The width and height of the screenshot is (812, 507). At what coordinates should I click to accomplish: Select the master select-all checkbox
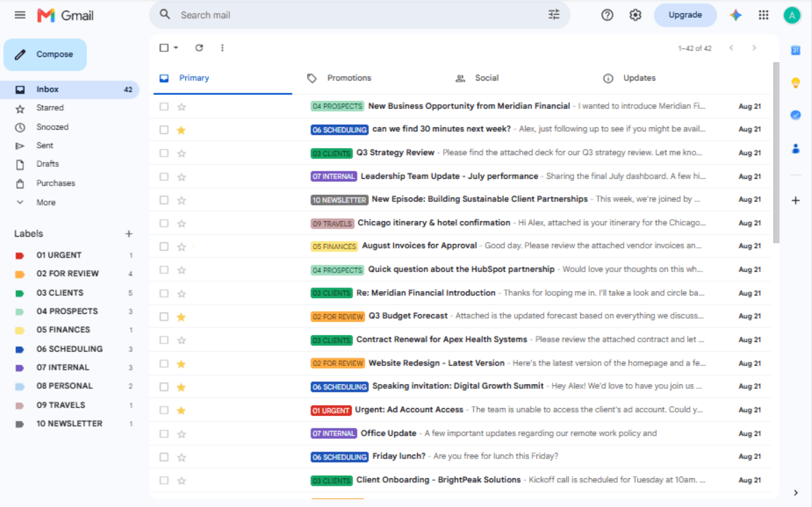click(x=164, y=48)
